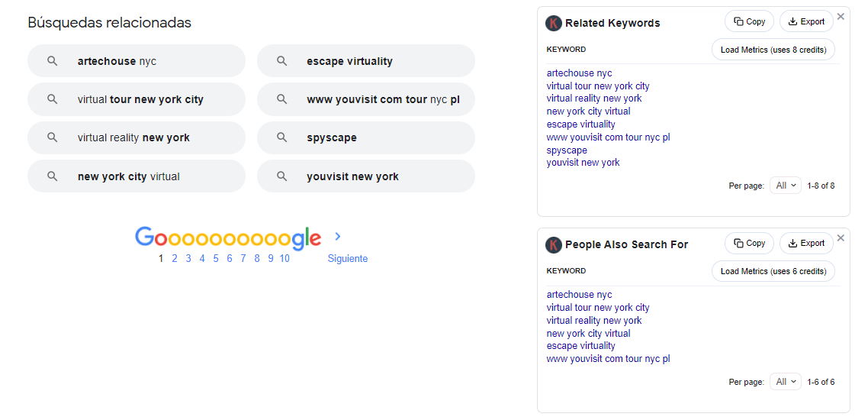Click the magnifier icon next to spyscape
This screenshot has width=868, height=420.
click(x=281, y=137)
